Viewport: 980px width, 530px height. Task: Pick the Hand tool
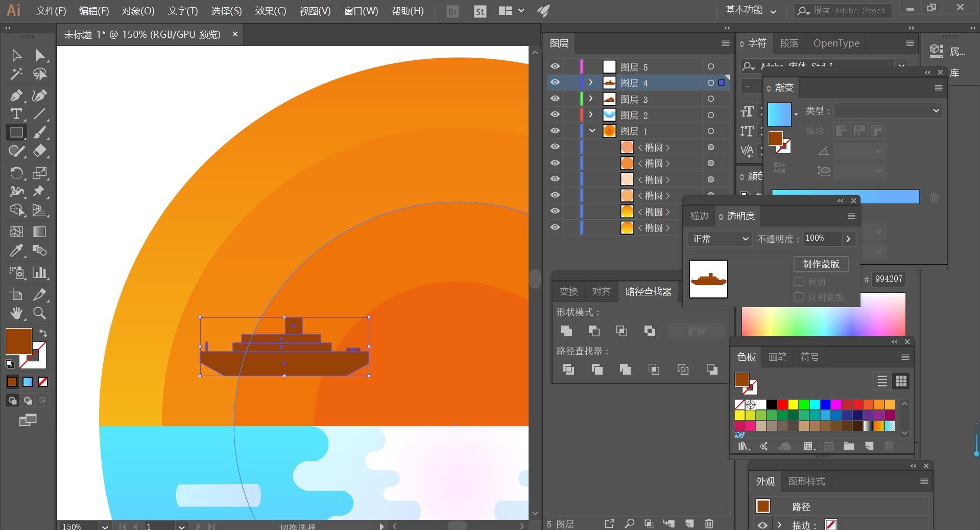click(x=16, y=313)
